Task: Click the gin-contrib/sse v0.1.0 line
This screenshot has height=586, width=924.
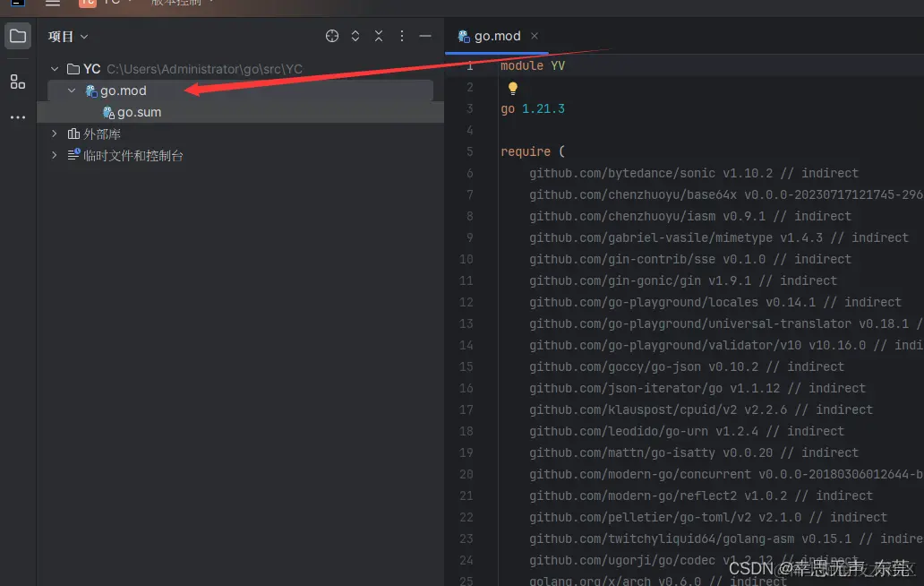Action: point(690,259)
